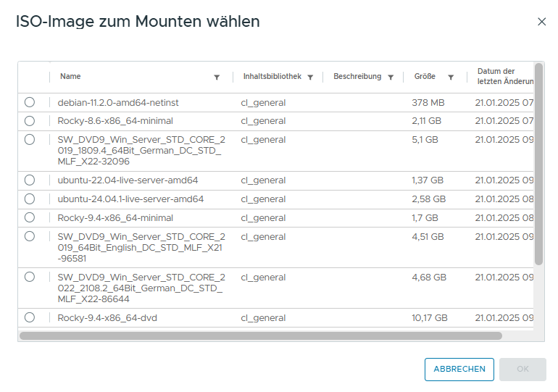
Task: Click the date cell in the ubuntu-22.04 row
Action: pos(504,180)
